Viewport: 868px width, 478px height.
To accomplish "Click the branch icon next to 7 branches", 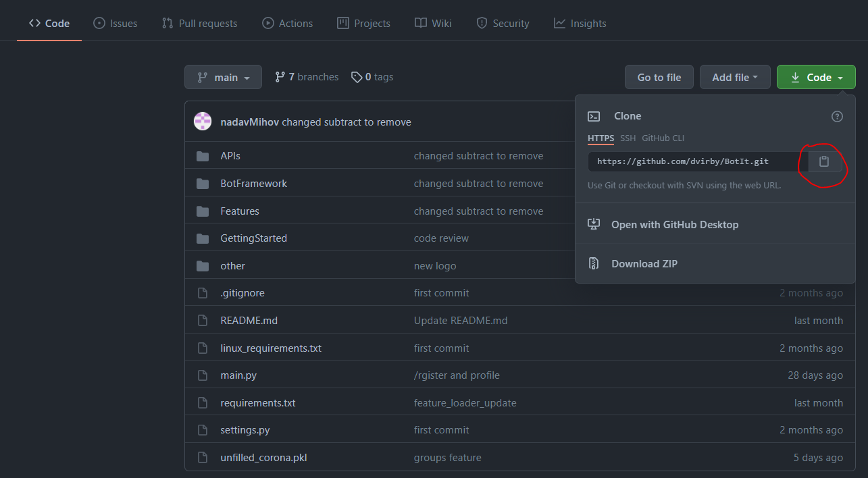I will pyautogui.click(x=280, y=77).
